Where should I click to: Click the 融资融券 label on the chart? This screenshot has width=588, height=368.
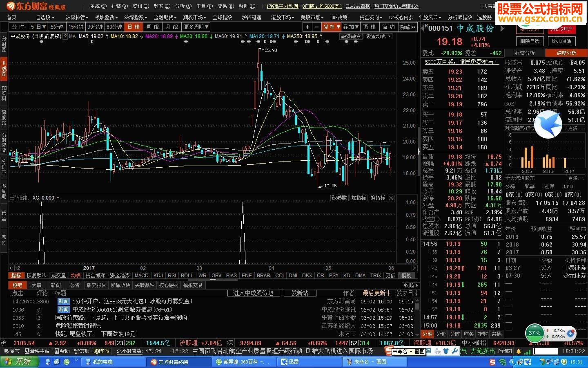[351, 36]
